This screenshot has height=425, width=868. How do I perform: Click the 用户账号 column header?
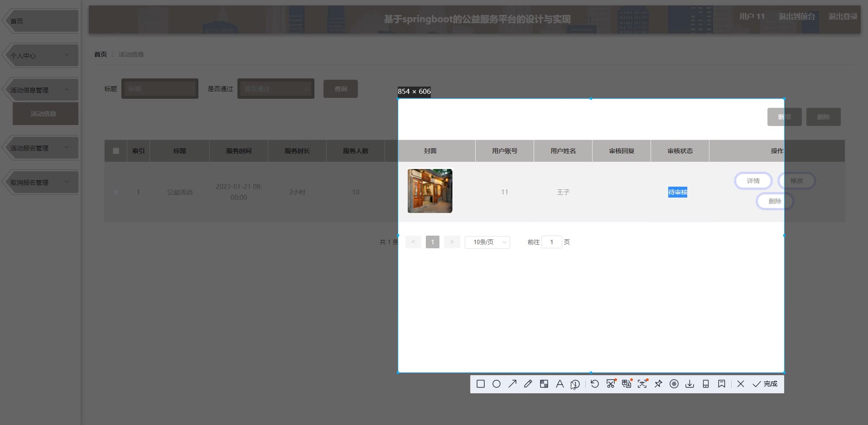point(505,151)
